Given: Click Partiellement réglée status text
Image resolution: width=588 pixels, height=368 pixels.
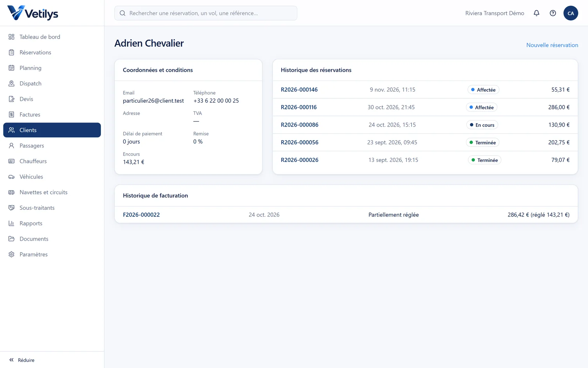Looking at the screenshot, I should [x=394, y=215].
